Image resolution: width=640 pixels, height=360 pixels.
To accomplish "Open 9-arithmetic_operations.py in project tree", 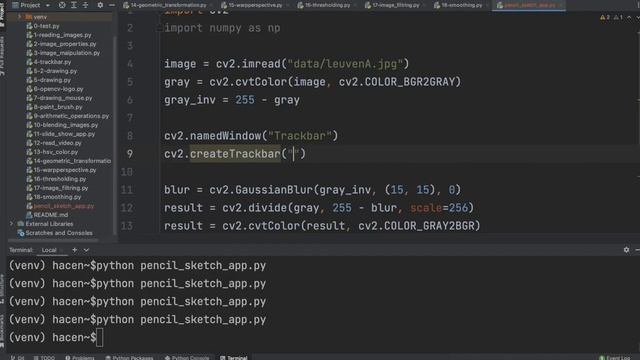I will 68,116.
